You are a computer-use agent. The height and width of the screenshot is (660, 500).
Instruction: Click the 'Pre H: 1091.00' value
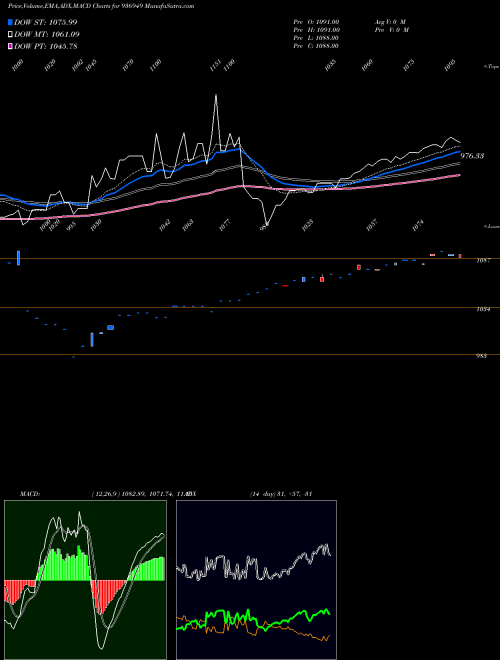click(x=316, y=30)
